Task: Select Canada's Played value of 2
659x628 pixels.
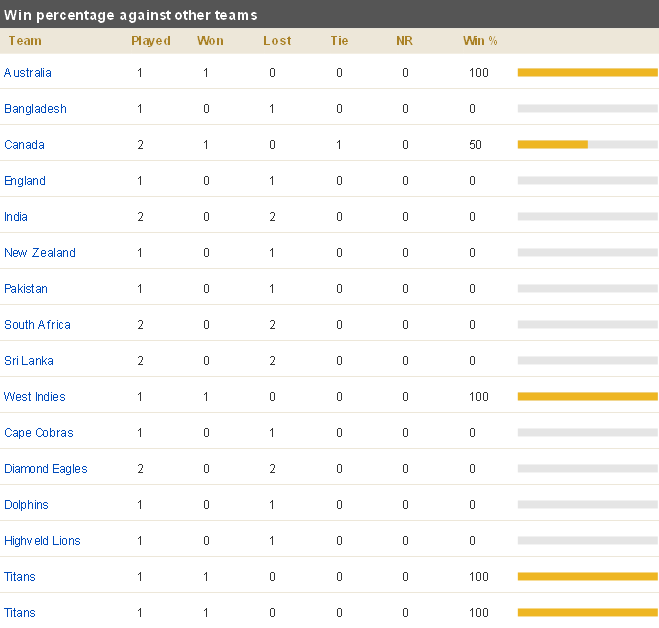Action: [x=140, y=145]
